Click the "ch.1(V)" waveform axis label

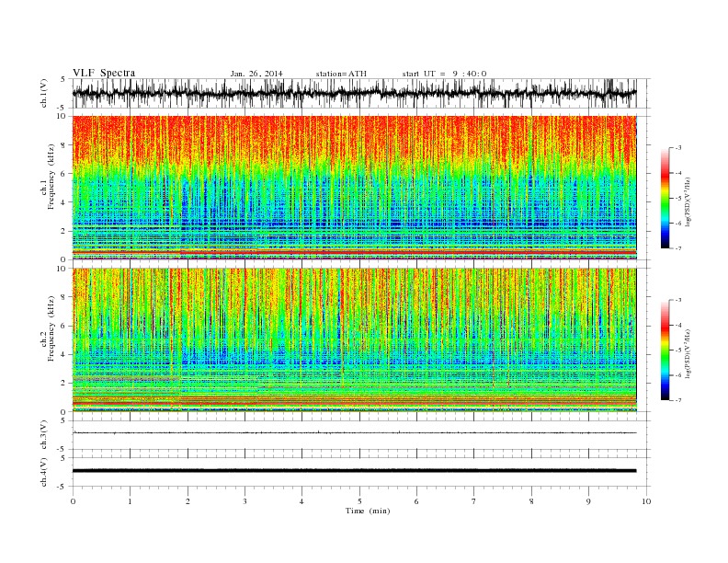[43, 93]
